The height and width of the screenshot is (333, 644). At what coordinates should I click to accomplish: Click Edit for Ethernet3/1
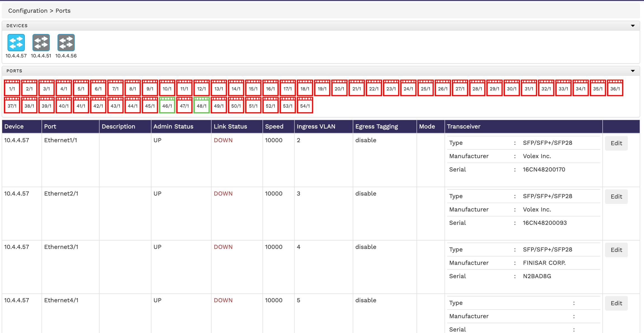[x=616, y=250]
